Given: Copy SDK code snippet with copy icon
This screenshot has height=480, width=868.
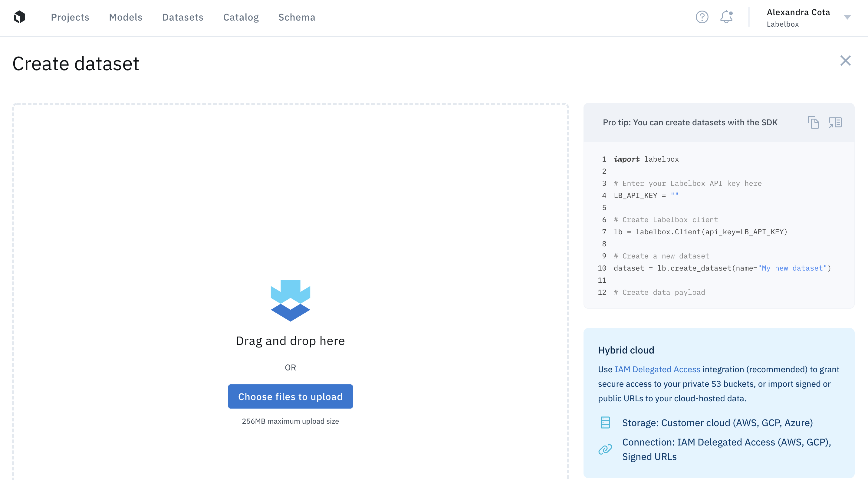Looking at the screenshot, I should [x=813, y=122].
